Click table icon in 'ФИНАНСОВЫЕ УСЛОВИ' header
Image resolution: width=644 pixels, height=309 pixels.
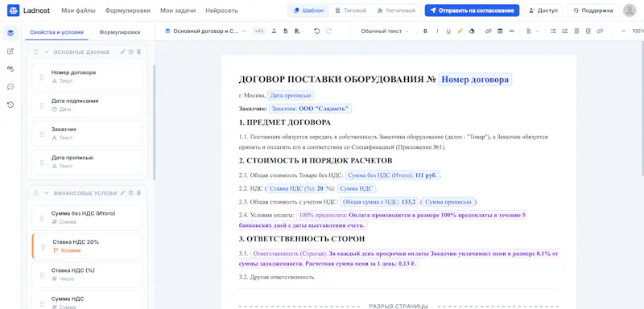click(130, 192)
